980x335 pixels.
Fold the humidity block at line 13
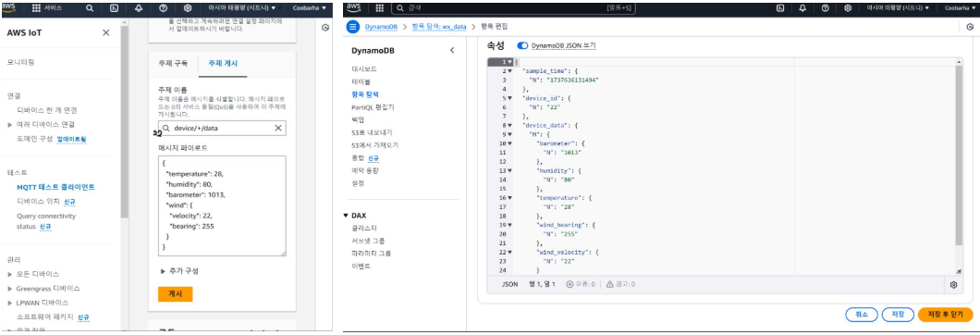click(510, 170)
